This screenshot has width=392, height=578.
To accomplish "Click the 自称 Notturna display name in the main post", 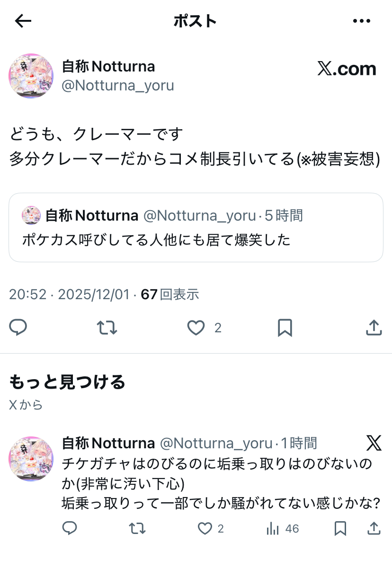I will (108, 66).
